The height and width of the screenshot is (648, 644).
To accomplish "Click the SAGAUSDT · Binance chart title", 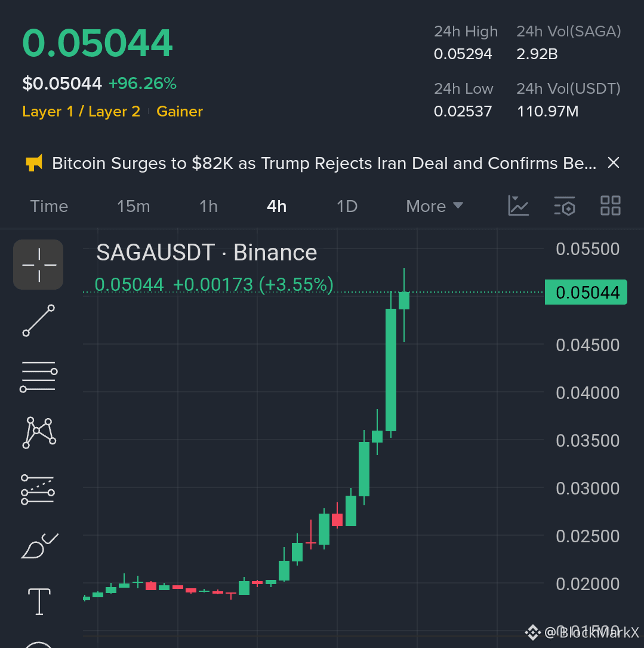I will click(x=207, y=253).
